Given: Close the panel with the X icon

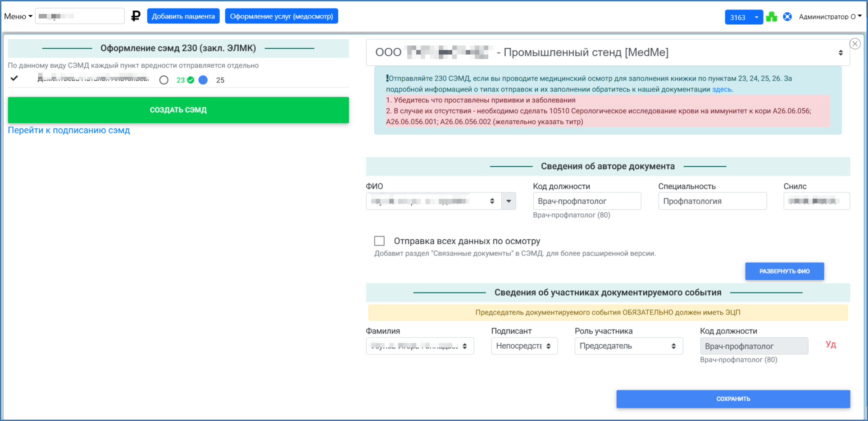Looking at the screenshot, I should pos(855,44).
